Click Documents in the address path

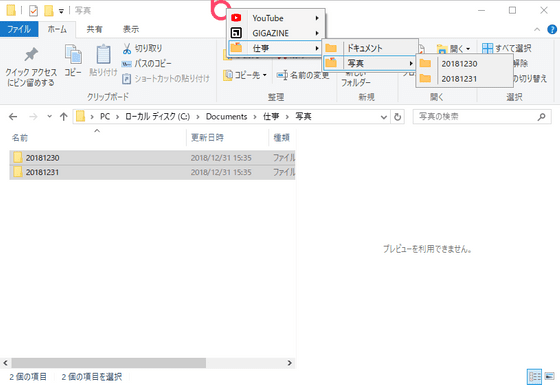226,116
